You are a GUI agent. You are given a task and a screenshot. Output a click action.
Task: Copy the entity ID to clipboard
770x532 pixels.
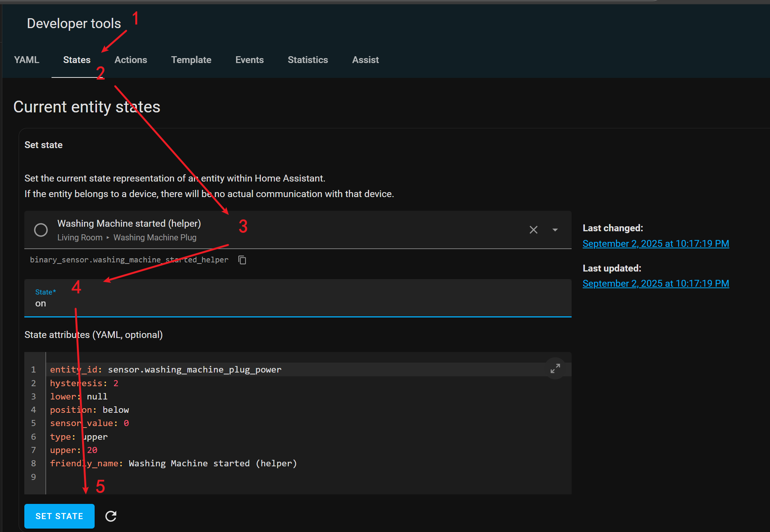click(x=242, y=260)
